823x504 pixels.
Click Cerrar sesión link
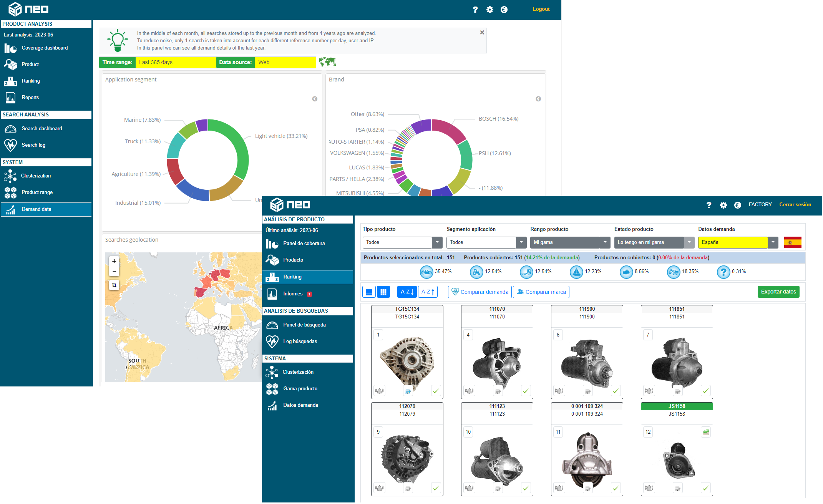[795, 205]
